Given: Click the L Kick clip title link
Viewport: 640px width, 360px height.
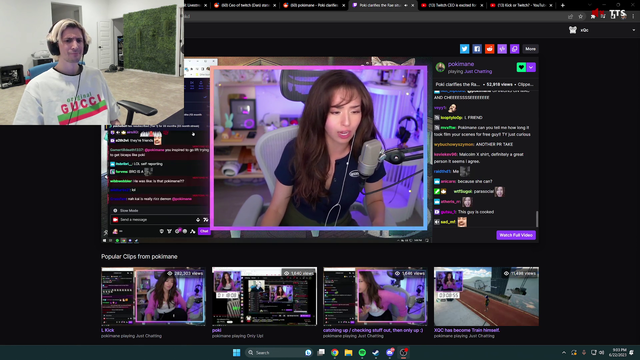Looking at the screenshot, I should (108, 330).
